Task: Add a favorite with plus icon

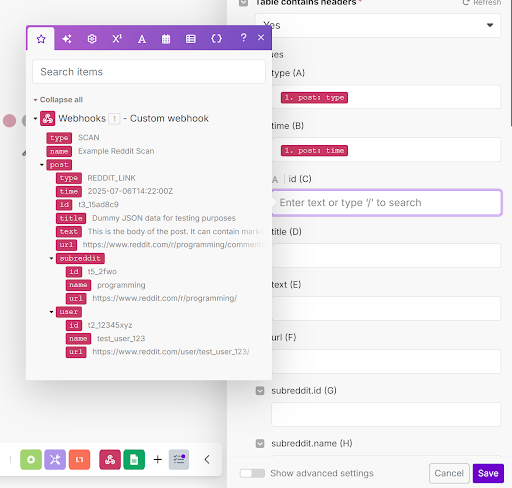Action: (x=158, y=460)
